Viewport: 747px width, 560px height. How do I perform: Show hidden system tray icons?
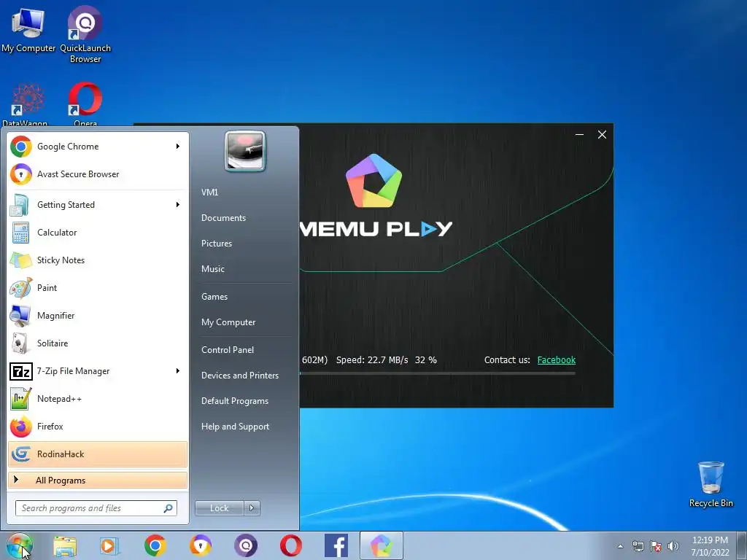point(620,546)
